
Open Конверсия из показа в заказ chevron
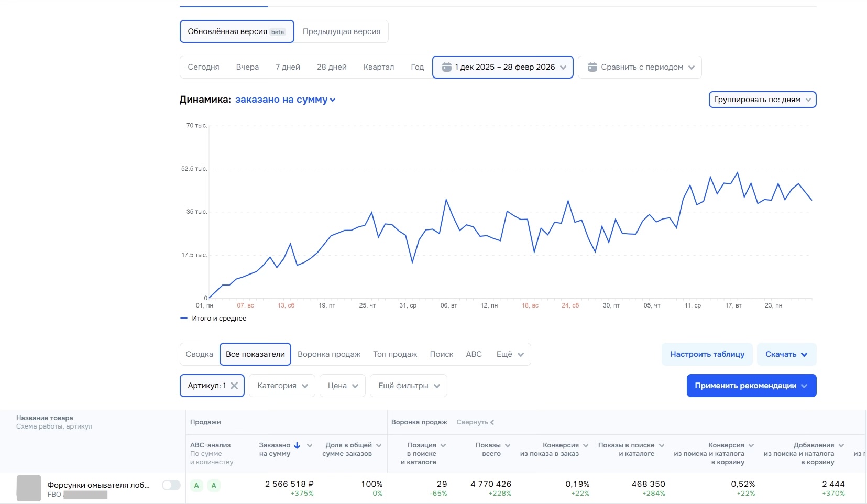586,445
